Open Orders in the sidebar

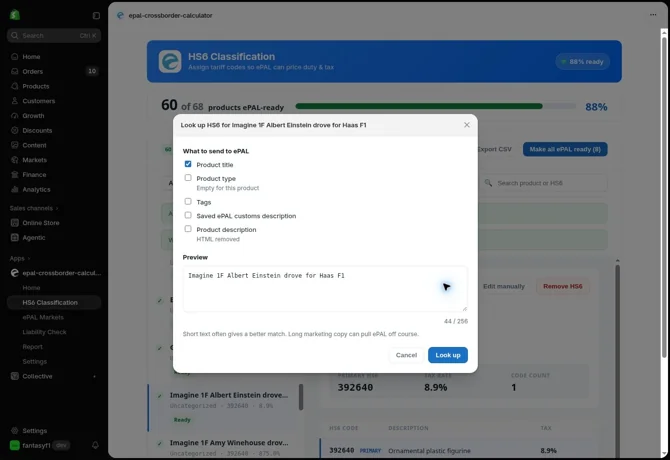pyautogui.click(x=32, y=71)
